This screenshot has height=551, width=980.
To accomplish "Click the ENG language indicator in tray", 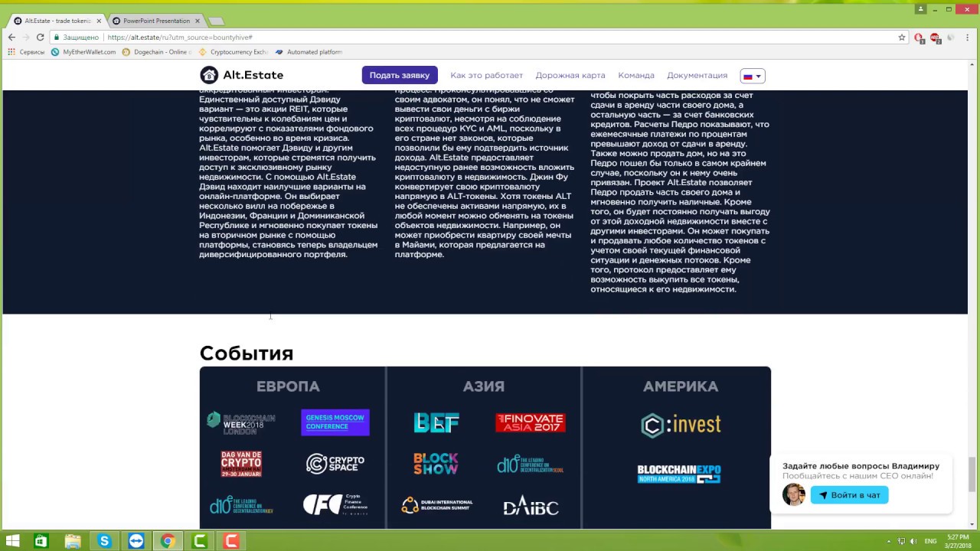I will coord(930,541).
